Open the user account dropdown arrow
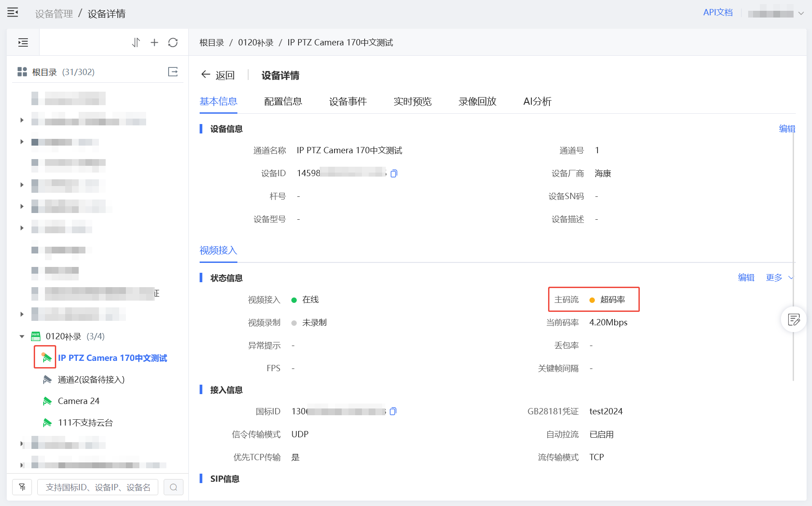Image resolution: width=812 pixels, height=506 pixels. pyautogui.click(x=801, y=13)
